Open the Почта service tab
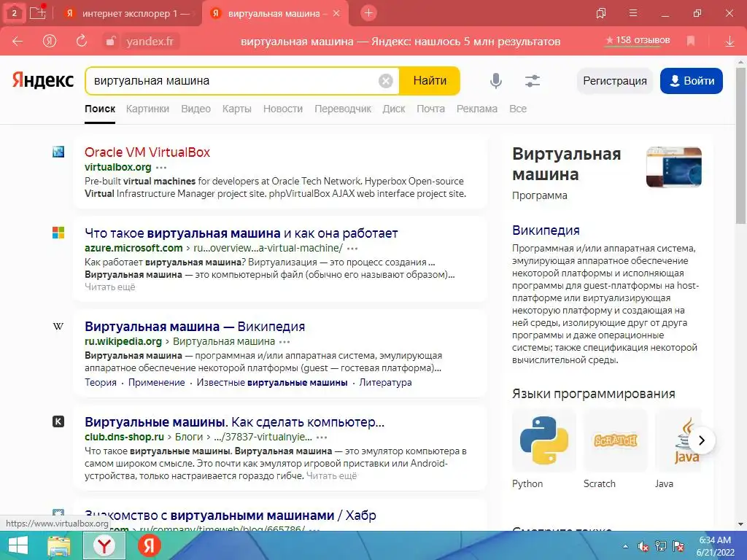This screenshot has height=560, width=747. click(x=430, y=109)
